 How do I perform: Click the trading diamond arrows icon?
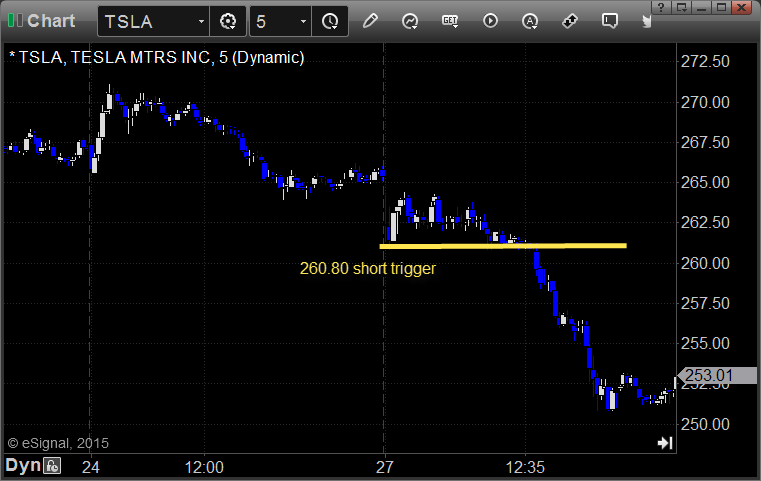570,21
